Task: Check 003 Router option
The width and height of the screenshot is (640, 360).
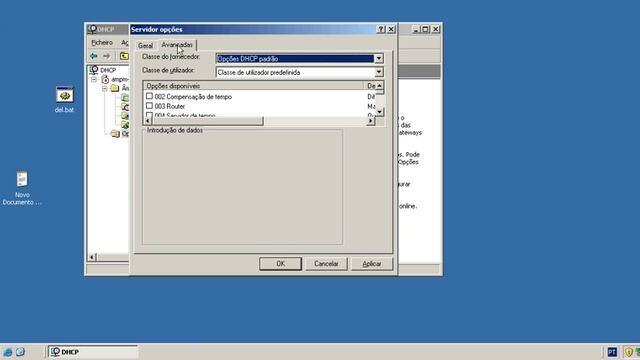Action: (149, 106)
